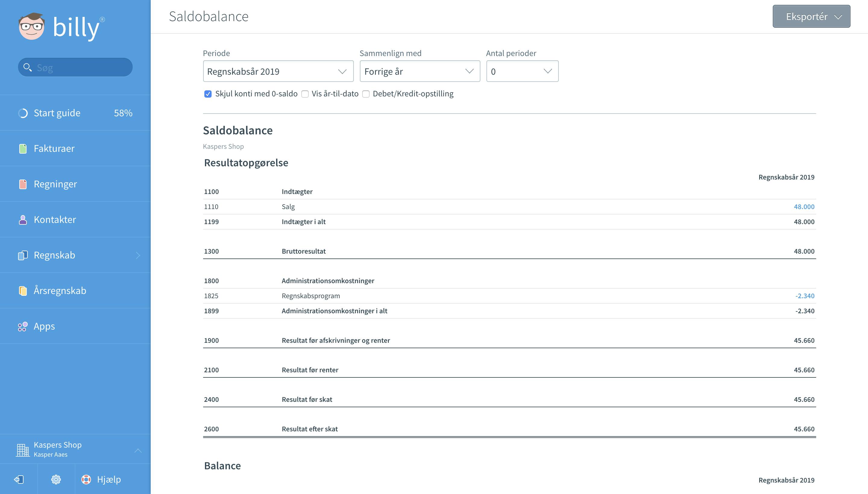The height and width of the screenshot is (494, 868).
Task: Open settings via the gear icon
Action: [56, 480]
